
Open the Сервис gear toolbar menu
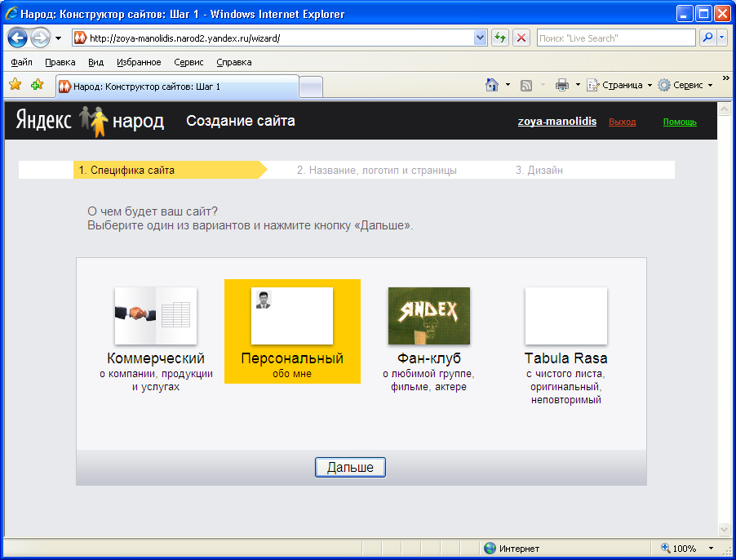tap(685, 85)
